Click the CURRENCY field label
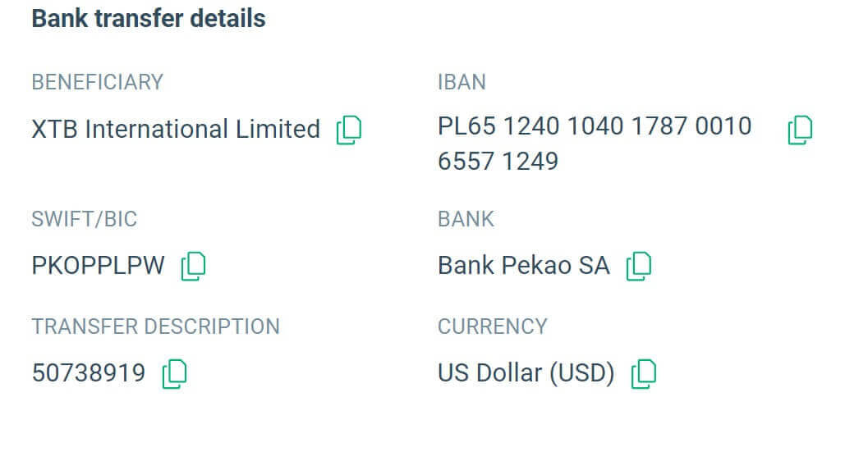This screenshot has height=452, width=868. (x=492, y=326)
